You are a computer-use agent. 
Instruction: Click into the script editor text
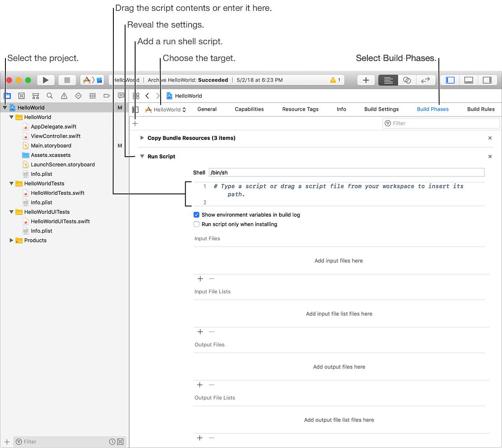(339, 194)
